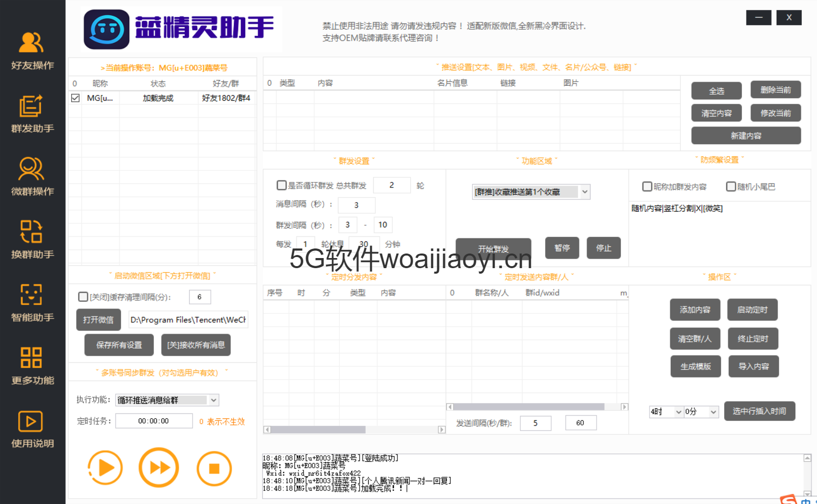Click the 类型 column header in 推送设置
The height and width of the screenshot is (504, 817).
tap(287, 83)
